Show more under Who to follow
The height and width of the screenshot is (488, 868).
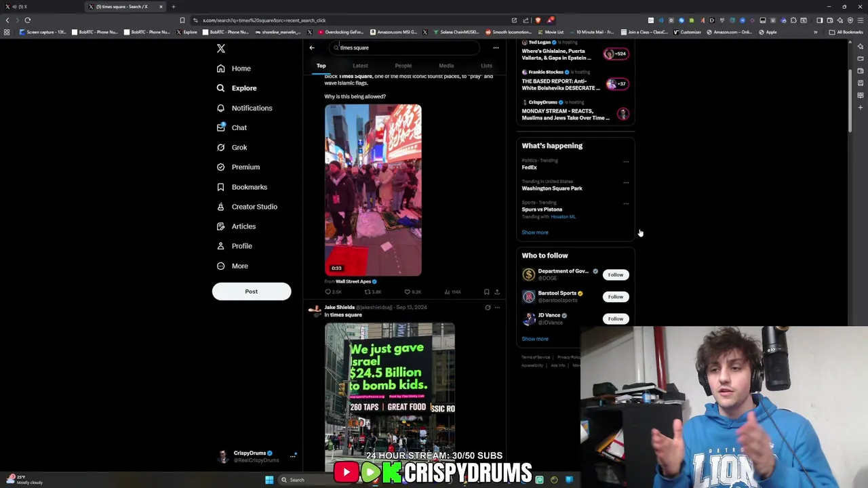tap(535, 339)
